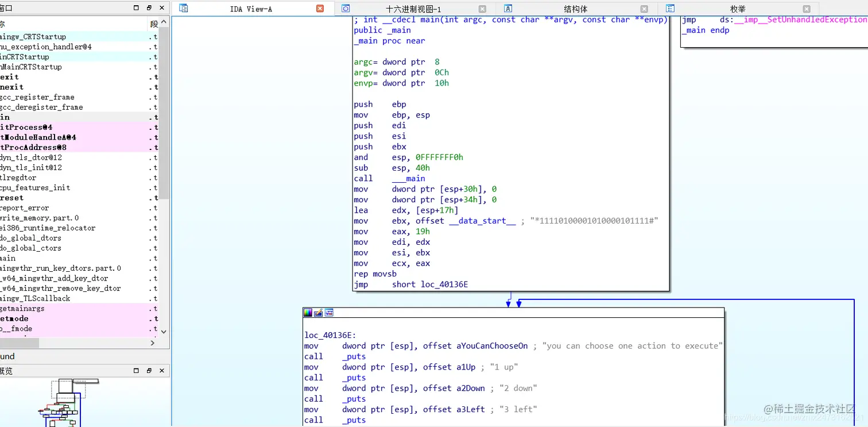
Task: Click the segment (段) column header
Action: point(154,24)
